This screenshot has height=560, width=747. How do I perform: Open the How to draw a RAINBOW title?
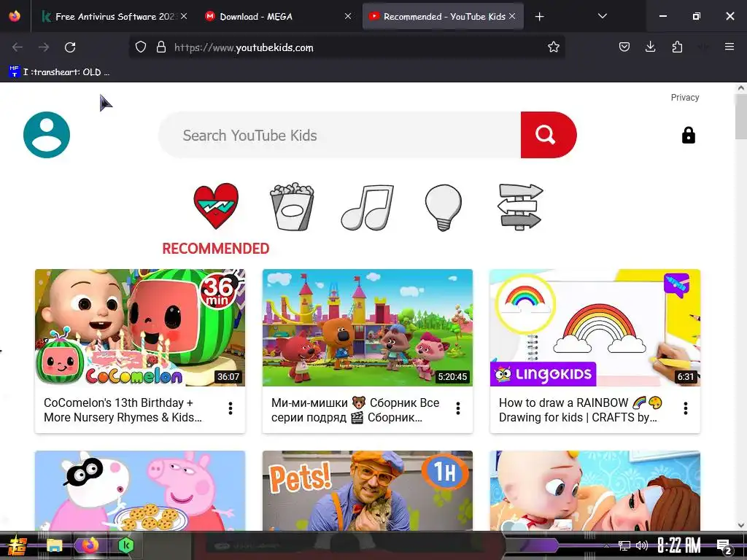[x=580, y=410]
